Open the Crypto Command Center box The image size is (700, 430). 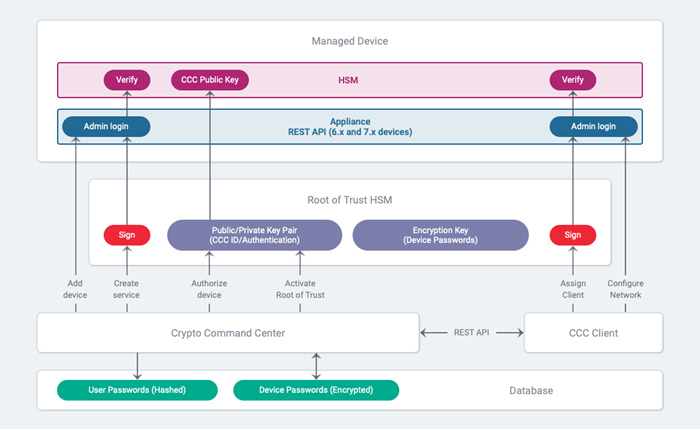point(228,333)
